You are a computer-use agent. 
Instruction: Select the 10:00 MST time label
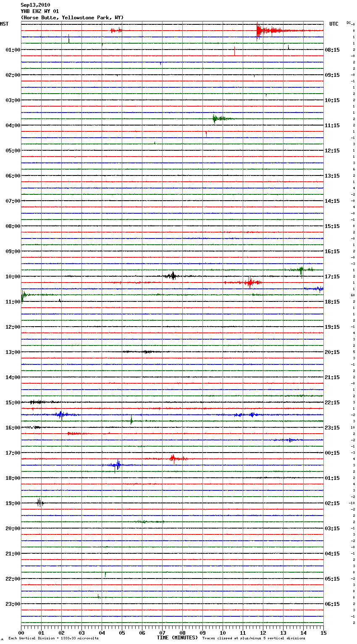click(x=13, y=277)
